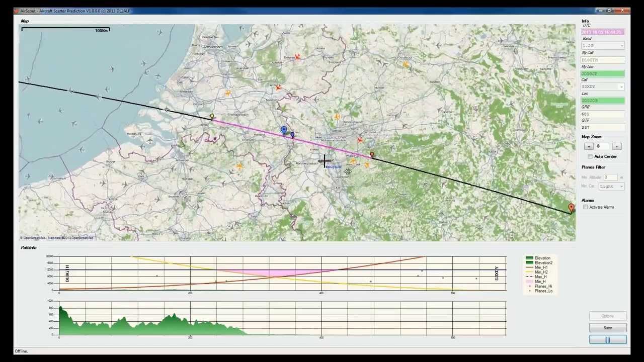The height and width of the screenshot is (362, 644).
Task: Open the Band dropdown
Action: [603, 46]
